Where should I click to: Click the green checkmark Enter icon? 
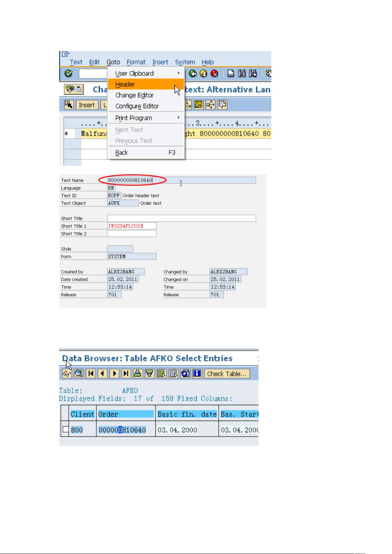point(68,74)
